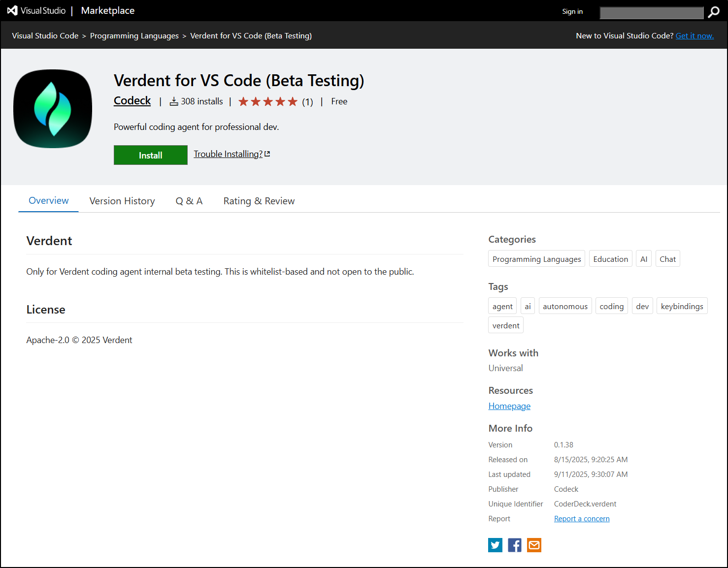
Task: Click the Verdent extension logo
Action: point(53,109)
